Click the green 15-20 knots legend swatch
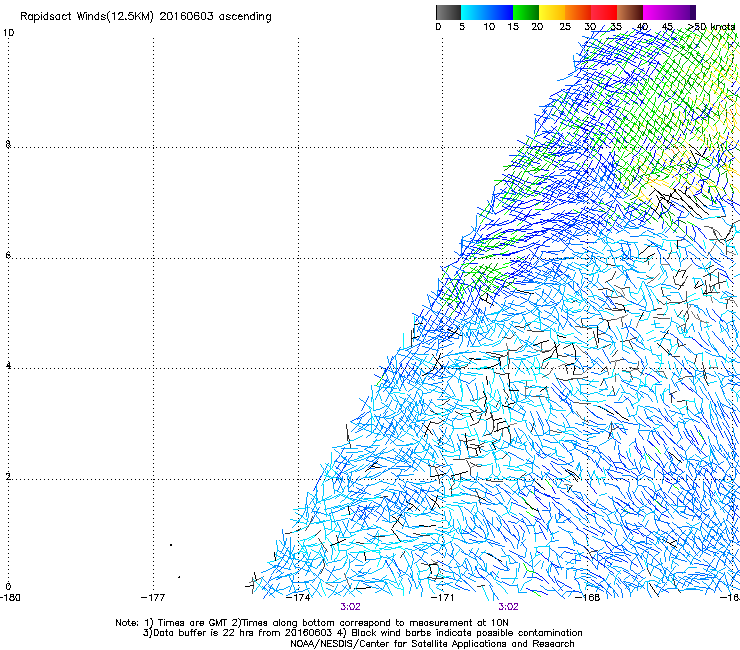Image resolution: width=740 pixels, height=650 pixels. [526, 12]
